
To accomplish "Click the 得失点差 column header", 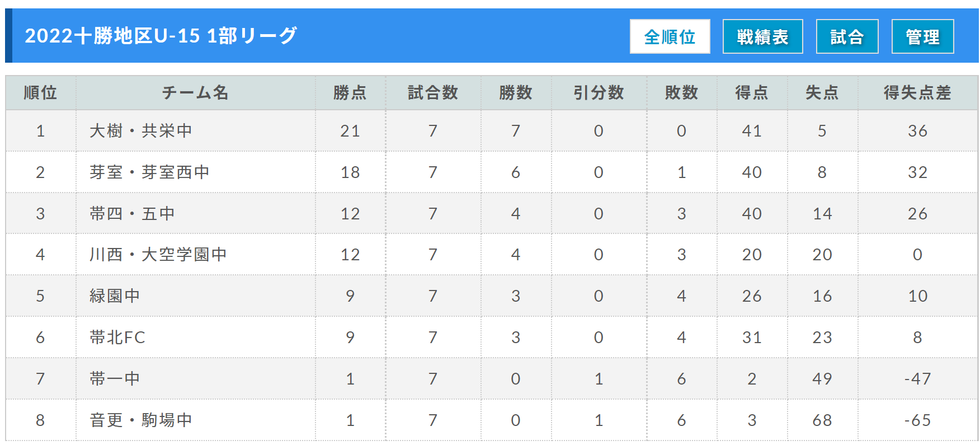I will 917,93.
